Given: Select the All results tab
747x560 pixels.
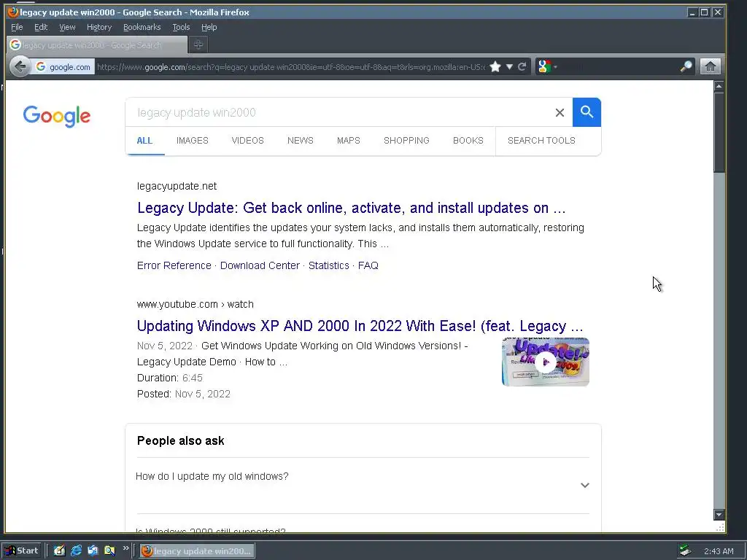Looking at the screenshot, I should pyautogui.click(x=144, y=141).
